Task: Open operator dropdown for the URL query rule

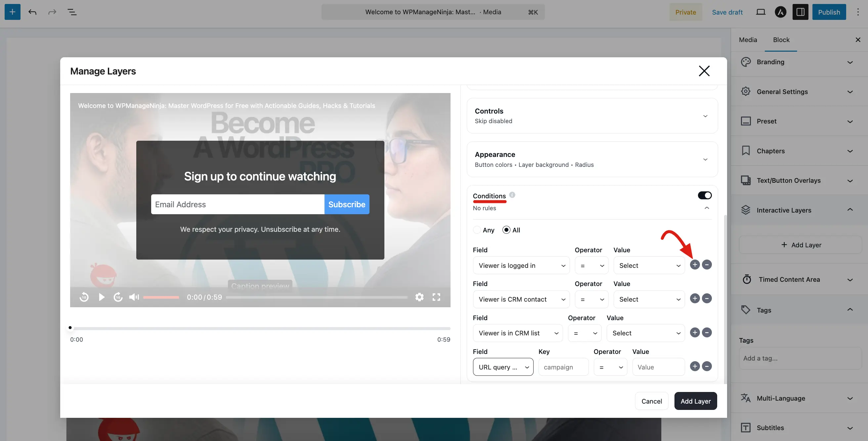Action: [x=611, y=367]
